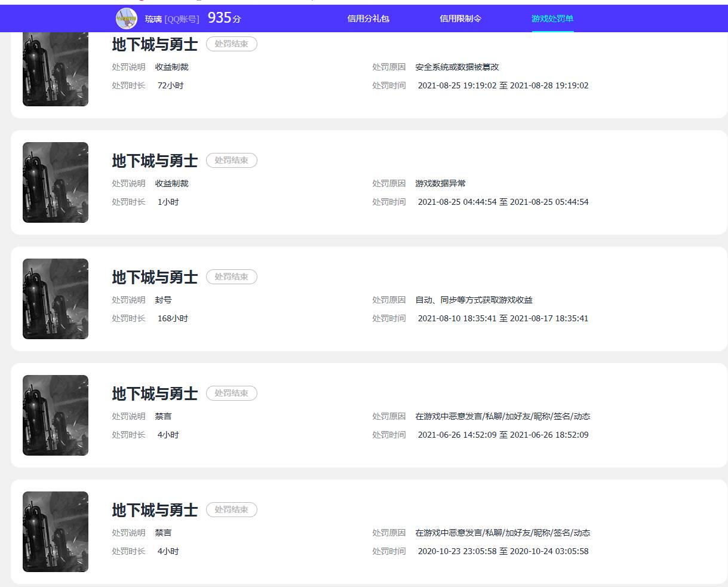Open game thumbnail of the 72小时 penalty
This screenshot has width=728, height=587.
tap(56, 69)
